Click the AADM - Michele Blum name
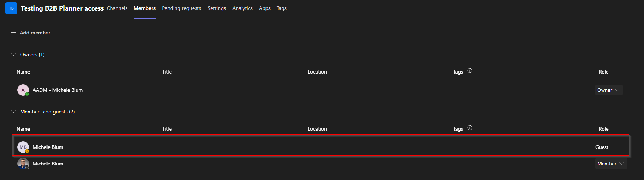This screenshot has width=644, height=180. click(57, 90)
